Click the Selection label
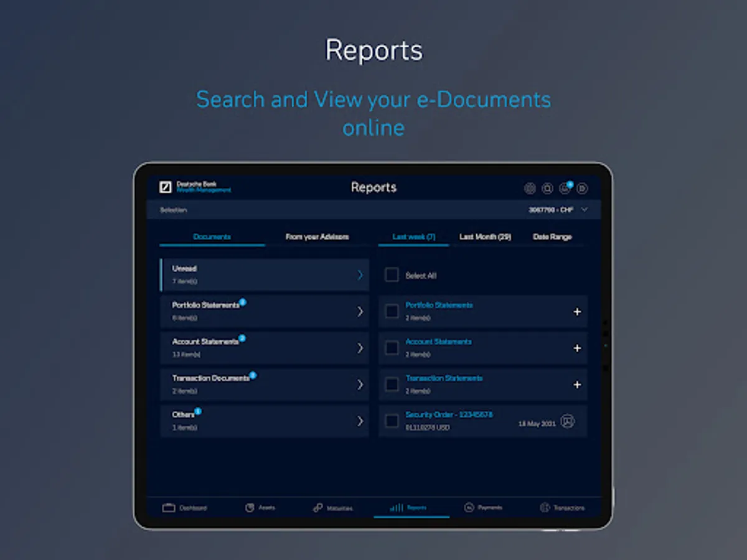Viewport: 747px width, 560px height. click(173, 210)
